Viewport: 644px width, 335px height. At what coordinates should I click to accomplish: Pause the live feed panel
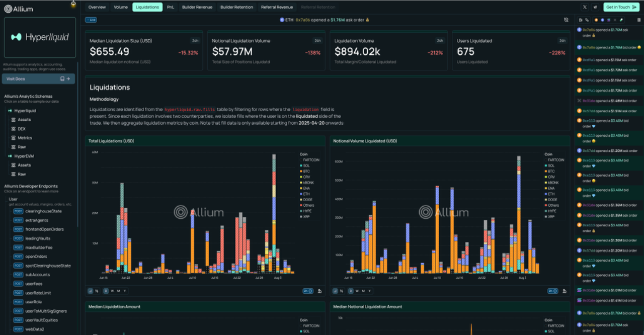639,20
